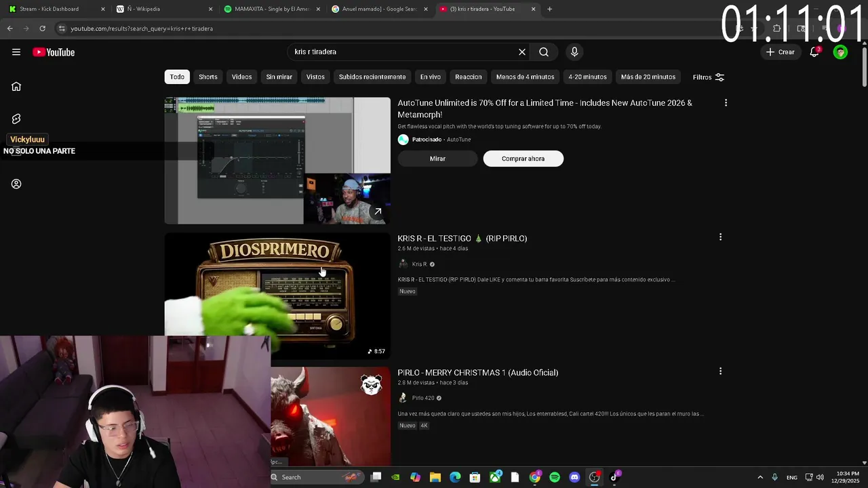This screenshot has width=868, height=488.
Task: Select the Sin mirar filter chip
Action: click(x=279, y=77)
